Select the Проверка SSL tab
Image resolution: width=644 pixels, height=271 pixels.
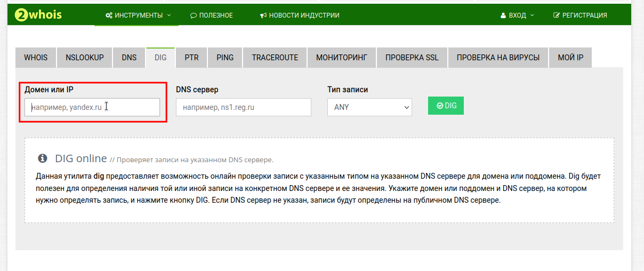pyautogui.click(x=412, y=58)
